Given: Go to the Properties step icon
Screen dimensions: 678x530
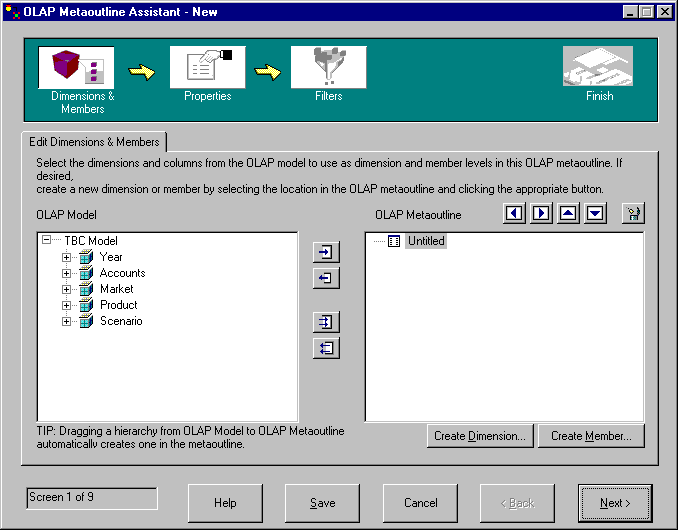Looking at the screenshot, I should click(x=208, y=67).
